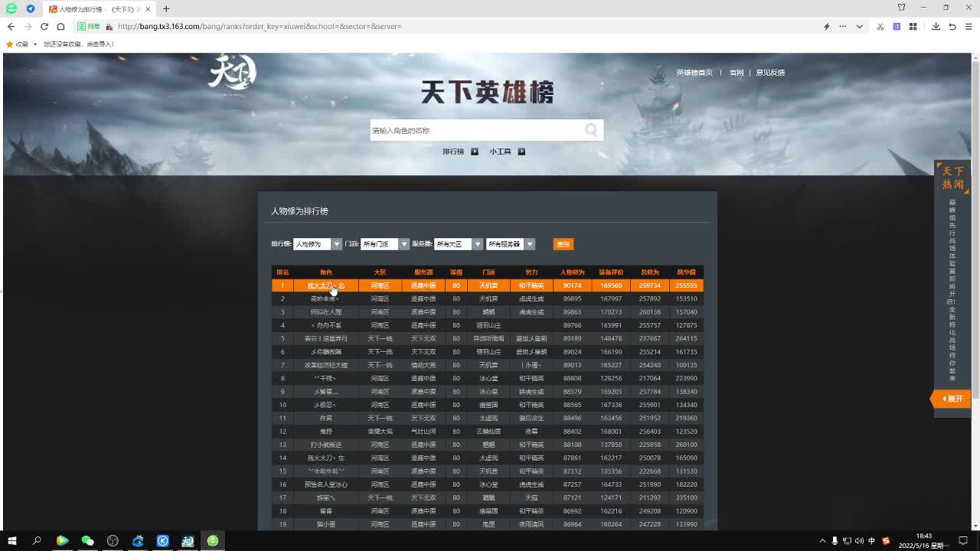
Task: Open the browser hamburger main menu
Action: 969,26
